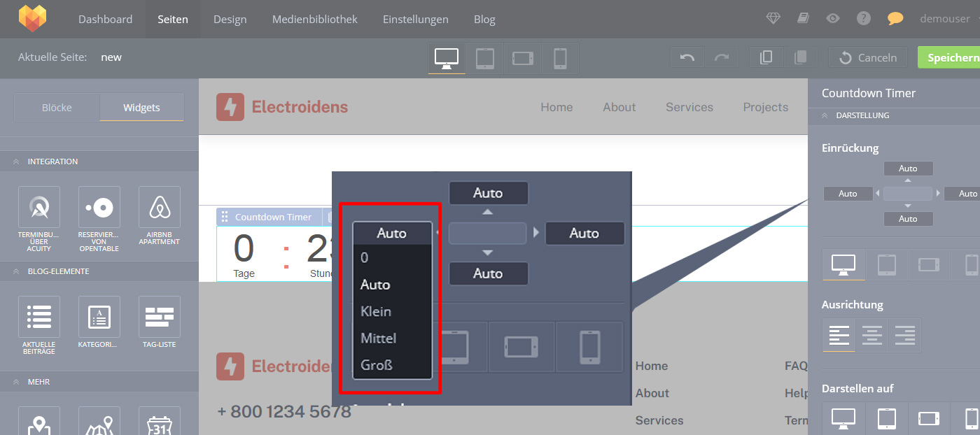Click the redo arrow icon
Image resolution: width=980 pixels, height=435 pixels.
tap(722, 58)
